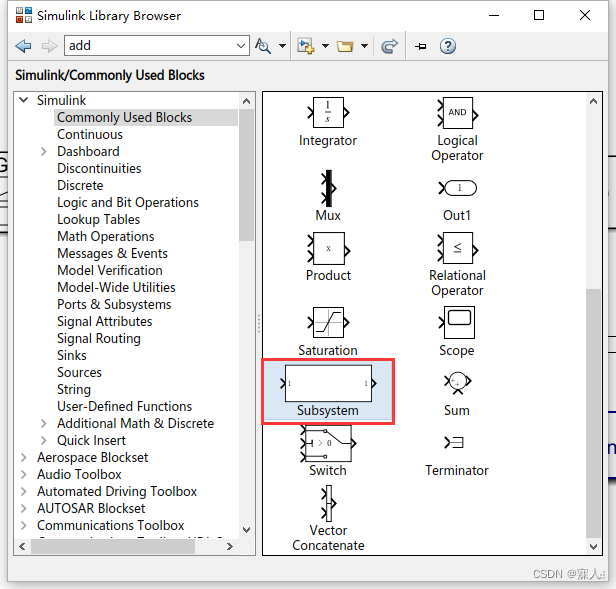Select Discrete library
Viewport: 616px width, 589px height.
80,185
